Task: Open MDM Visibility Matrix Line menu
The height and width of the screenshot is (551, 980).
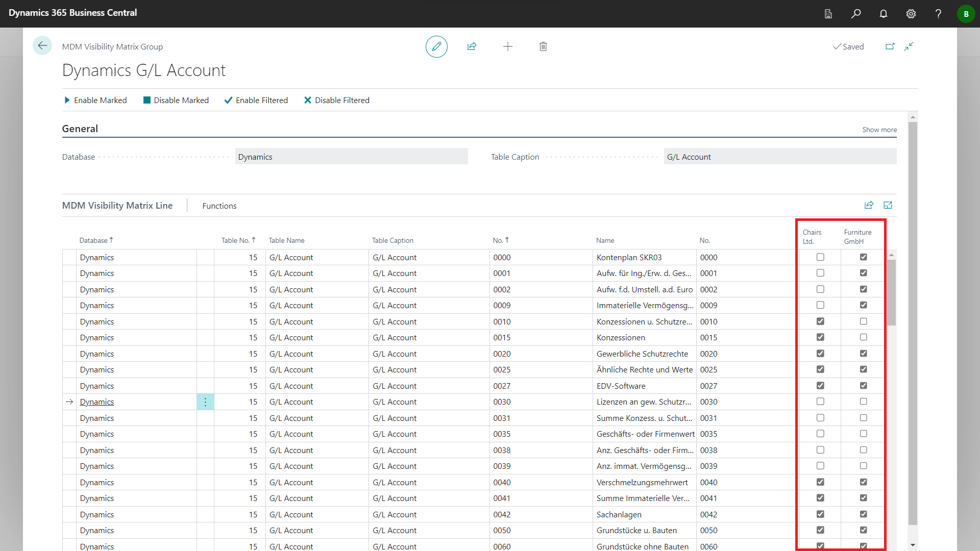Action: pos(117,205)
